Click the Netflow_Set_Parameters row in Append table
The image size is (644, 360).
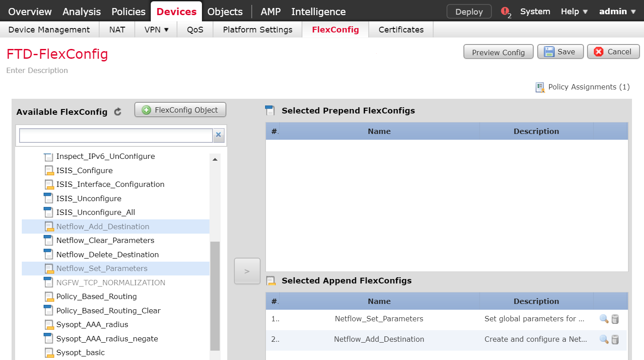click(447, 319)
